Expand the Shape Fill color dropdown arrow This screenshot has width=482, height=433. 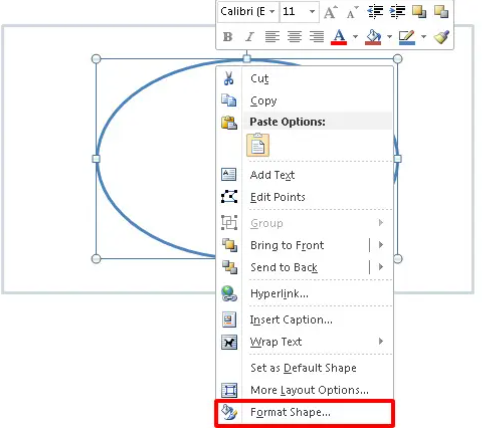click(389, 37)
